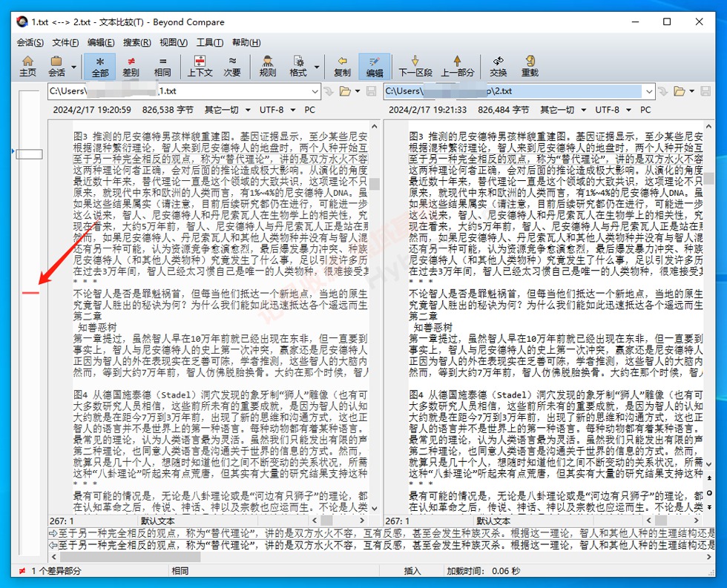The image size is (727, 588).
Task: Open the 会话 toolbar dropdown arrow
Action: (x=73, y=67)
